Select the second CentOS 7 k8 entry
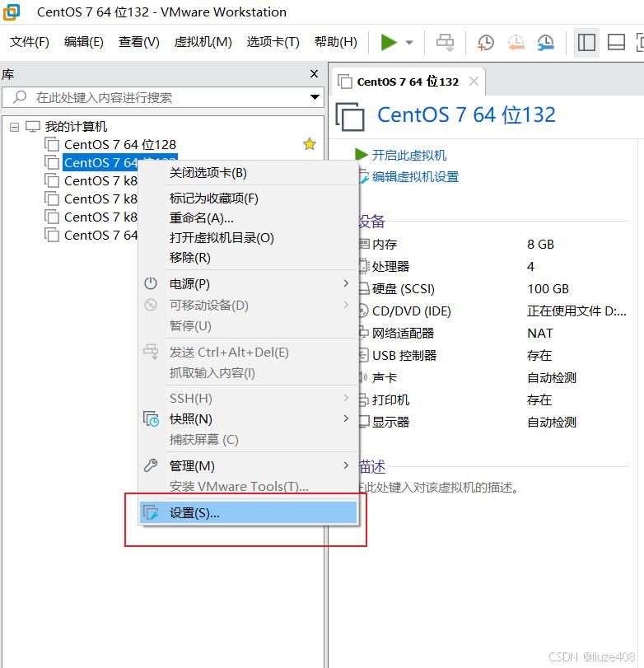Image resolution: width=644 pixels, height=668 pixels. pyautogui.click(x=100, y=199)
